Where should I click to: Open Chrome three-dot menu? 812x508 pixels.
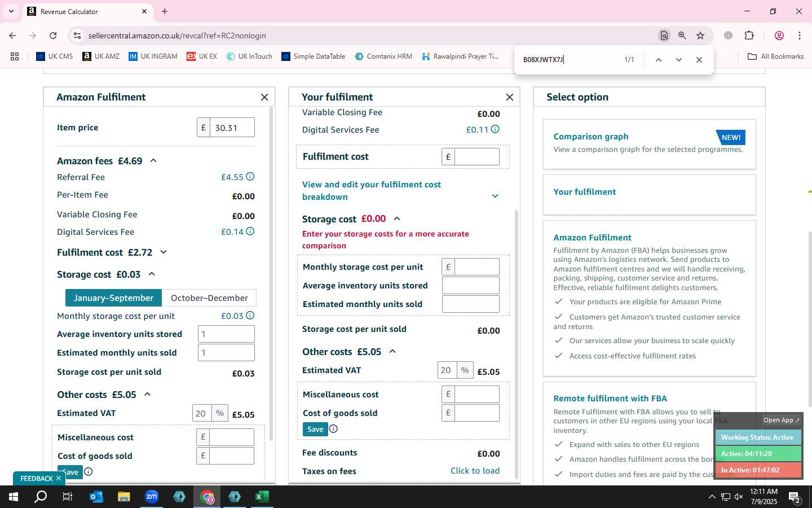tap(800, 36)
